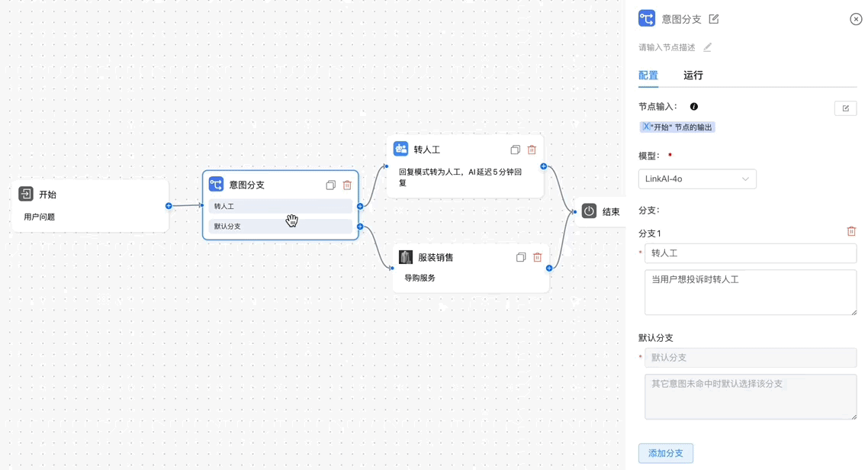The width and height of the screenshot is (868, 470).
Task: Delete the 转人工 node using its trash icon
Action: (531, 150)
